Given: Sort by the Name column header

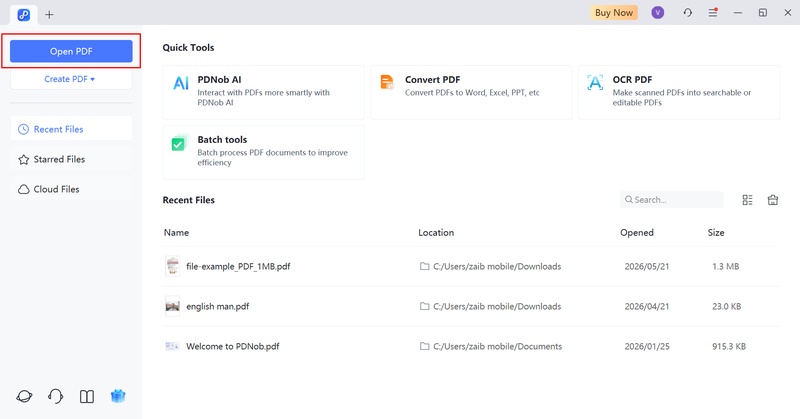Looking at the screenshot, I should click(x=176, y=233).
